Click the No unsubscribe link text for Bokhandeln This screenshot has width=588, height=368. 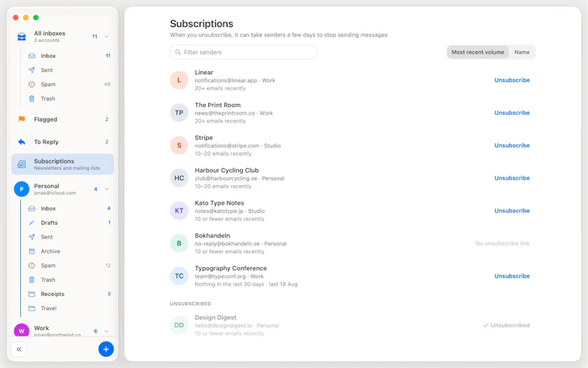coord(502,243)
